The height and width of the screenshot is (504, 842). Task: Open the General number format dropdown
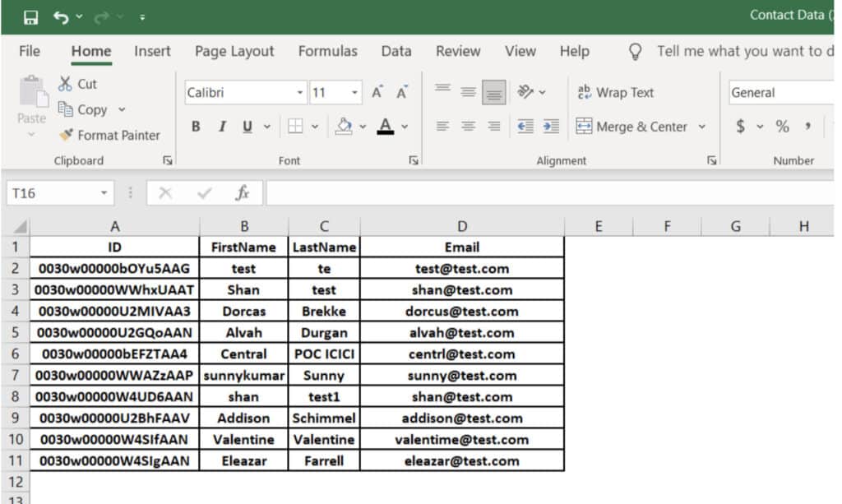pyautogui.click(x=781, y=93)
